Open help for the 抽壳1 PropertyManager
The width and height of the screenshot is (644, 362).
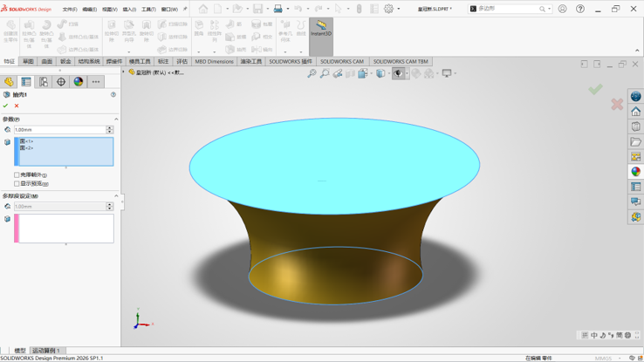pos(113,94)
